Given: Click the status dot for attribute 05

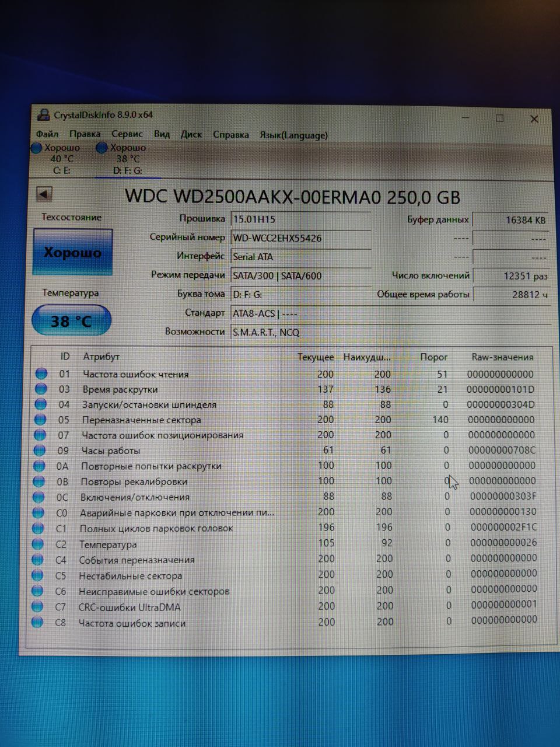Looking at the screenshot, I should [40, 420].
